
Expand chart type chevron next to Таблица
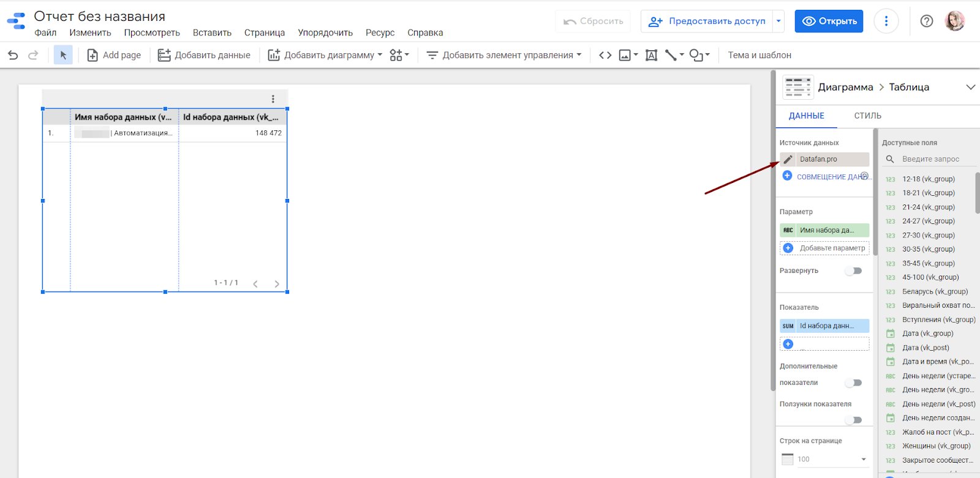click(x=970, y=87)
